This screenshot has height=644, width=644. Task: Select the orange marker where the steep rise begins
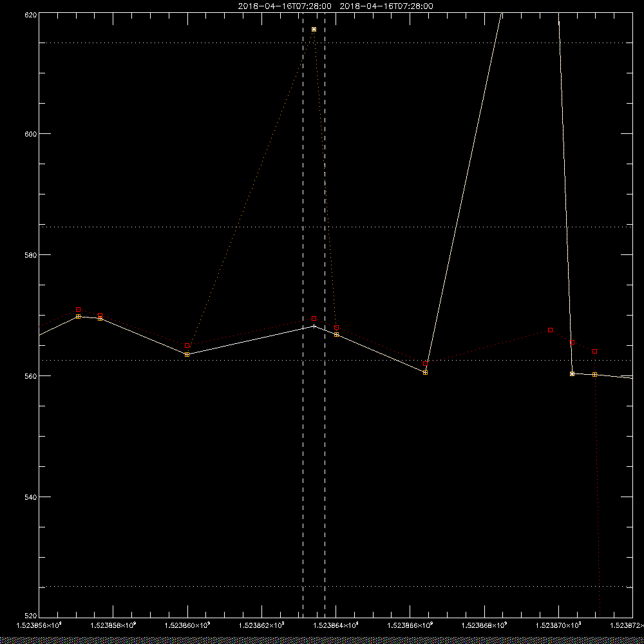pyautogui.click(x=425, y=372)
